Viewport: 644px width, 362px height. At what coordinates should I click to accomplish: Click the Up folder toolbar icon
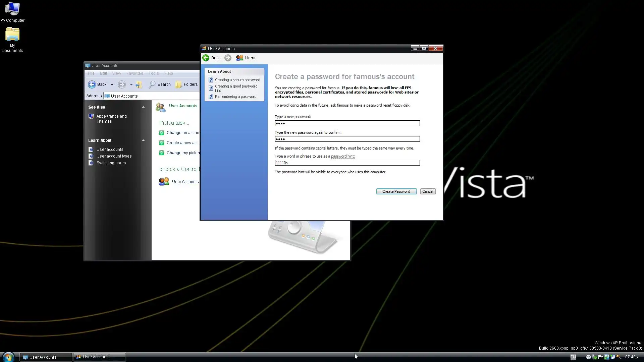tap(139, 84)
